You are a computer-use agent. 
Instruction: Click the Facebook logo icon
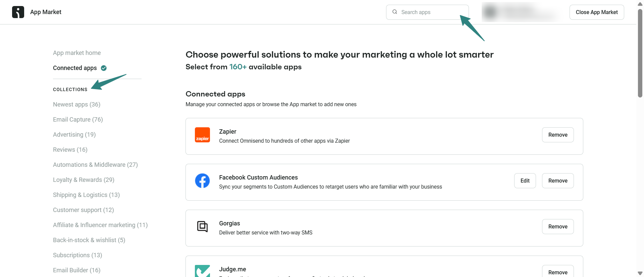pyautogui.click(x=203, y=181)
